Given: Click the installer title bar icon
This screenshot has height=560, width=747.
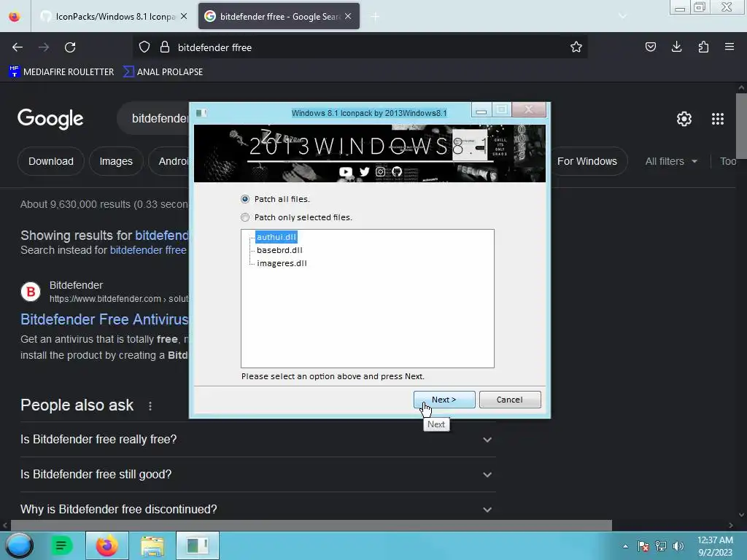Looking at the screenshot, I should coord(201,113).
